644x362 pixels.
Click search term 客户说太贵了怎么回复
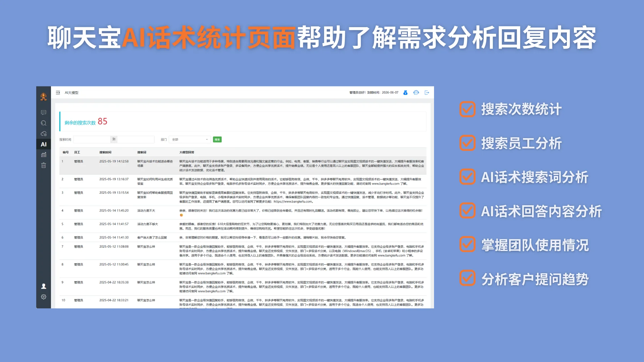[x=152, y=237]
